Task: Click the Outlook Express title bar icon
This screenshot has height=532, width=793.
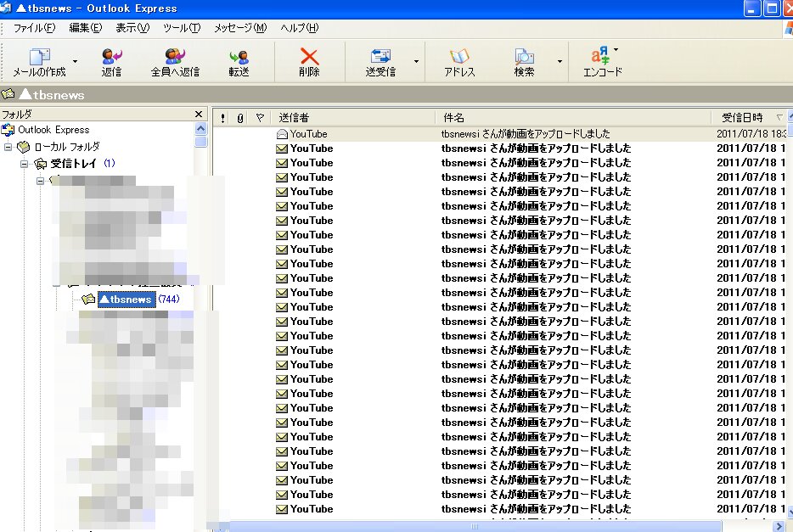Action: pos(6,8)
